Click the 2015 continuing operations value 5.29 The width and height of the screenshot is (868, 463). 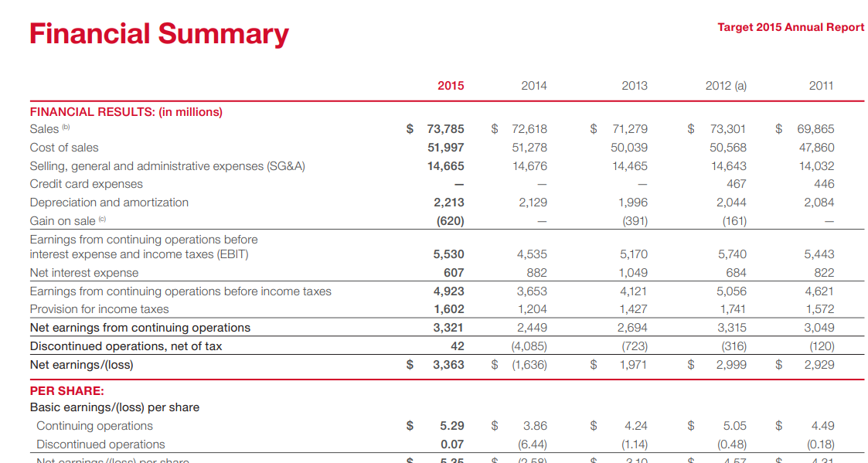pyautogui.click(x=452, y=425)
